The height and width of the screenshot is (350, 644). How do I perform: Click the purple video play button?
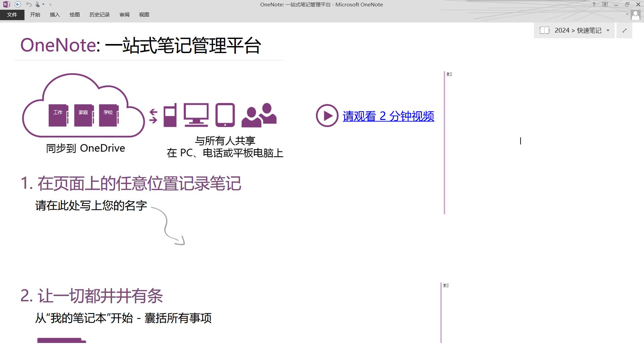[327, 116]
